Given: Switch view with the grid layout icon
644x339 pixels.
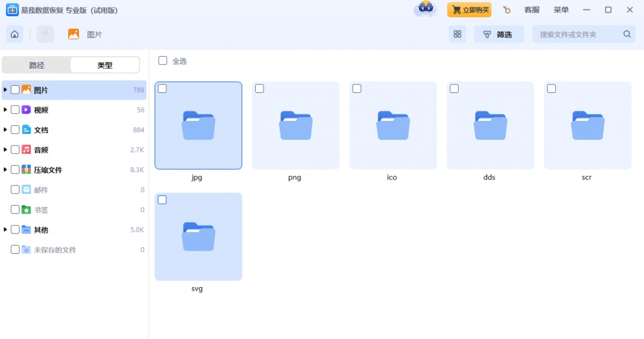Looking at the screenshot, I should coord(457,34).
